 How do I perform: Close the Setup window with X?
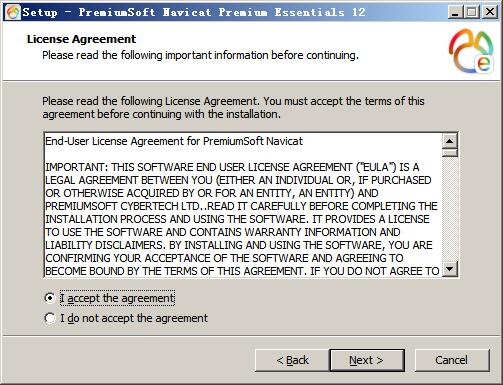pos(490,12)
